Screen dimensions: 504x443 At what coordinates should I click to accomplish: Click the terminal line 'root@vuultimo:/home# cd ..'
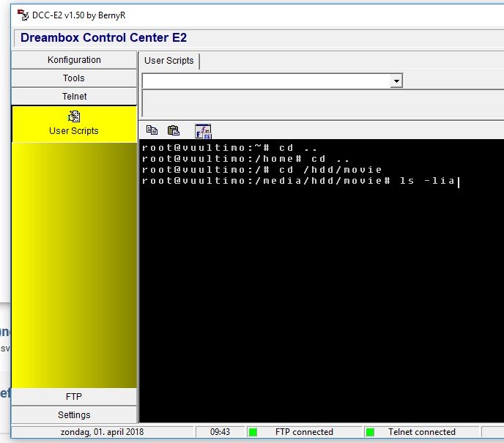[x=245, y=159]
